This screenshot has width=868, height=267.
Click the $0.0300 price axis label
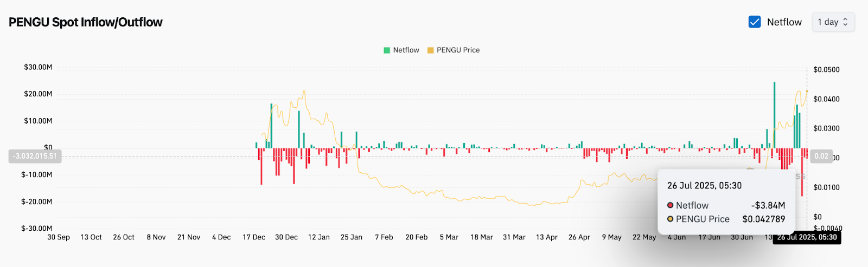pyautogui.click(x=826, y=128)
